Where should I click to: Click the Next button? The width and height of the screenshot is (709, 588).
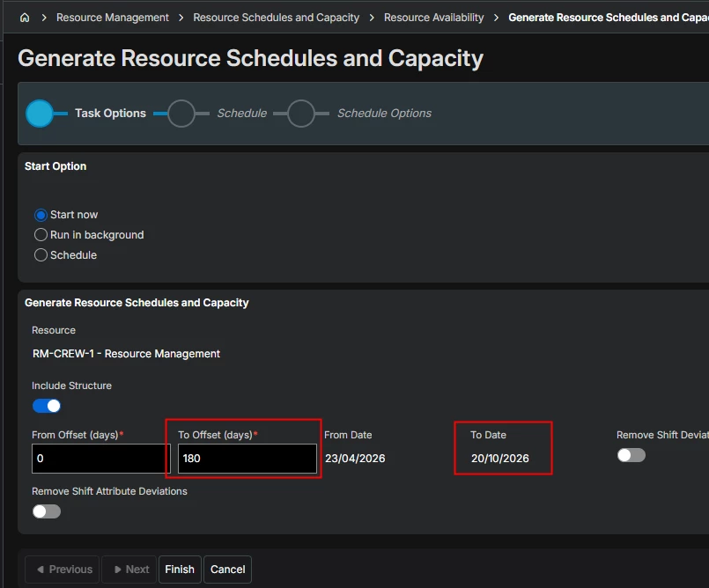pyautogui.click(x=129, y=570)
